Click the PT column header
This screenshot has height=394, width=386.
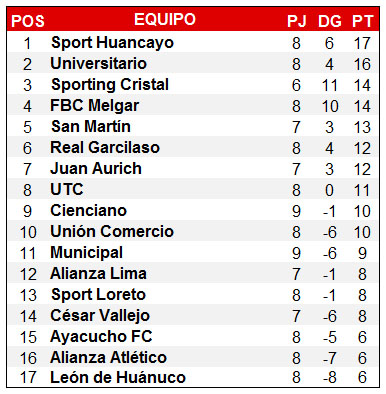pos(362,21)
